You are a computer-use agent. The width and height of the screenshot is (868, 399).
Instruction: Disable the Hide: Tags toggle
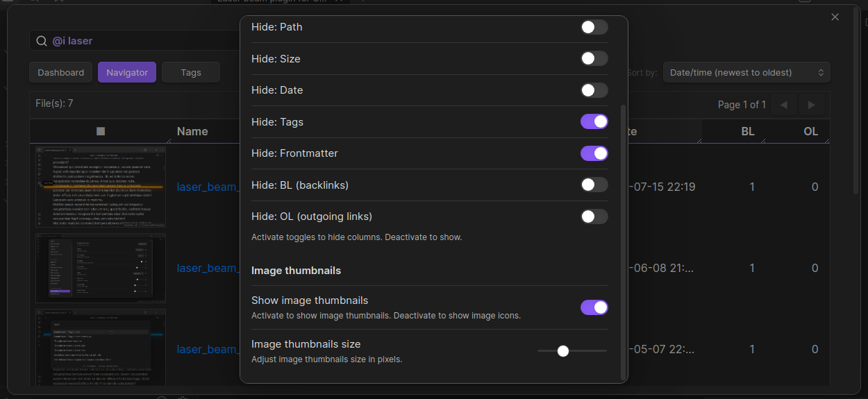pyautogui.click(x=594, y=122)
